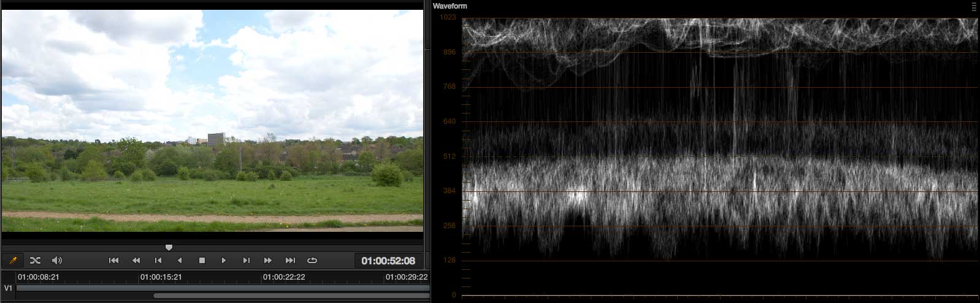Activate the color picker qualifier eyedropper
This screenshot has width=980, height=303.
[x=12, y=261]
